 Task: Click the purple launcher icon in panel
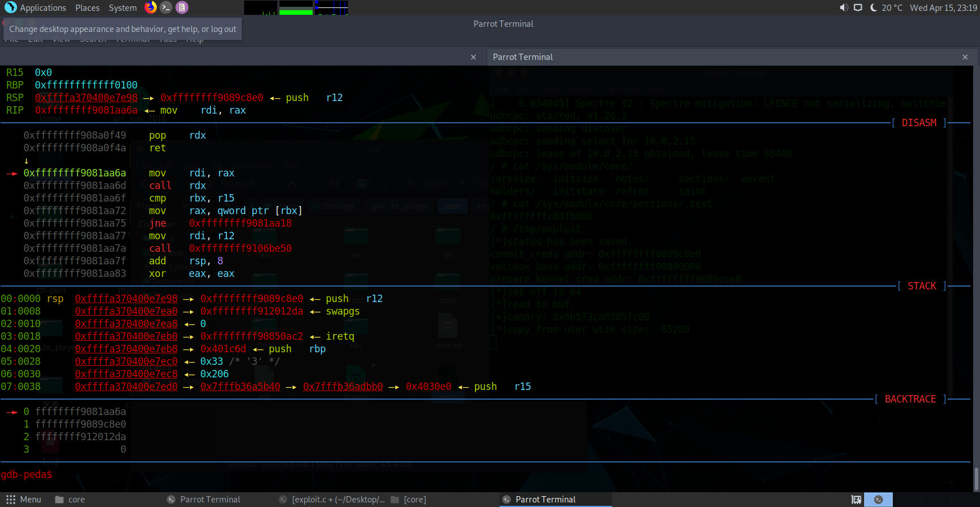[x=181, y=7]
